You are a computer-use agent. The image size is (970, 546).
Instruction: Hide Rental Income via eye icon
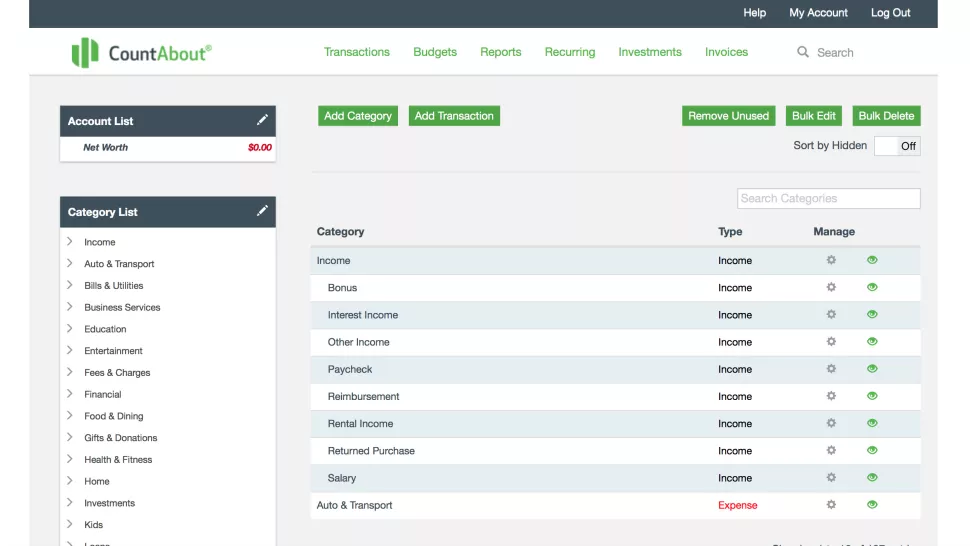(872, 423)
